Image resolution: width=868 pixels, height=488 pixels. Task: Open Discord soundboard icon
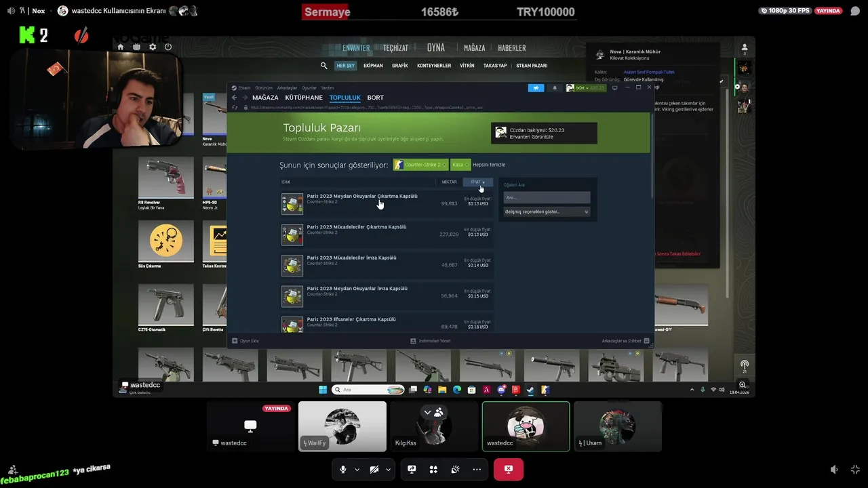[x=455, y=469]
